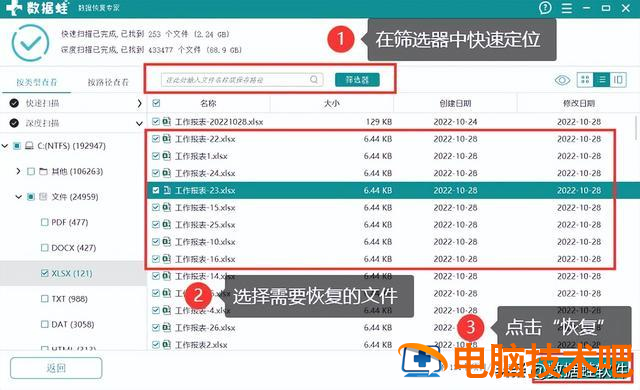
Task: Click Excel file icon of 工作报表-22.xlsx
Action: click(x=167, y=139)
